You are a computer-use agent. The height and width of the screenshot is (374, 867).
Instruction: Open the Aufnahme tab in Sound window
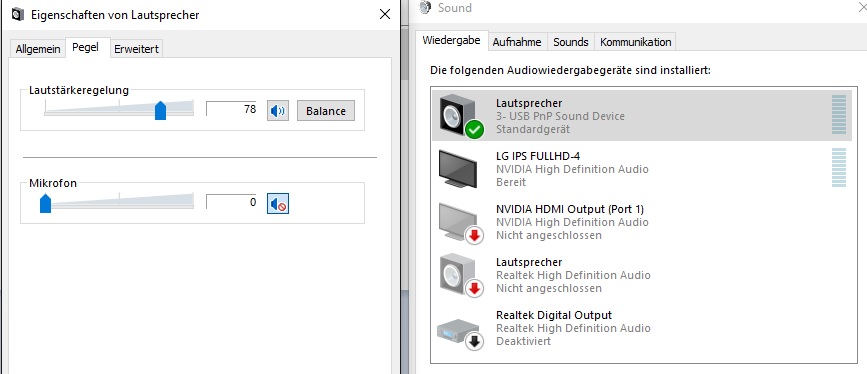(x=518, y=42)
